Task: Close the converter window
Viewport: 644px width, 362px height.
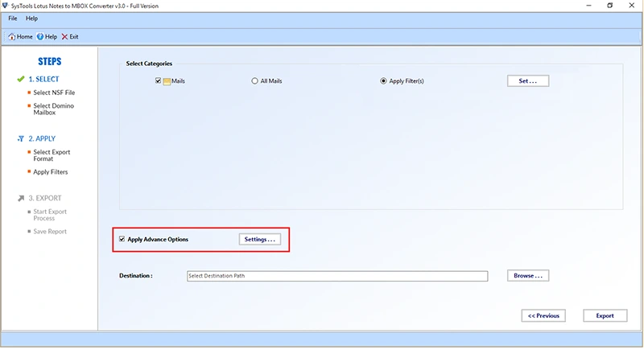Action: pos(632,6)
